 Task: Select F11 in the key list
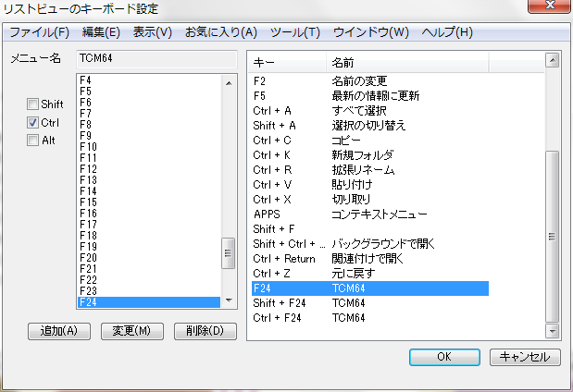coord(149,158)
